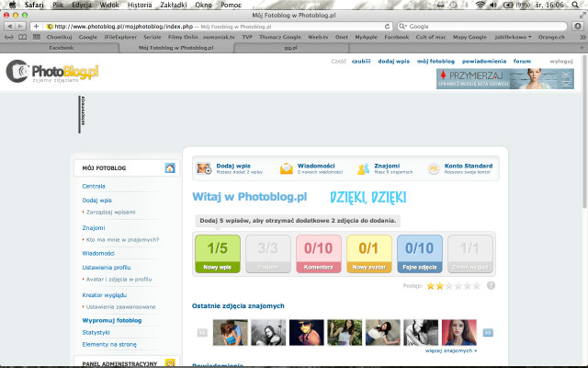The image size is (588, 368).
Task: Click the Znajomi people icon
Action: (x=363, y=169)
